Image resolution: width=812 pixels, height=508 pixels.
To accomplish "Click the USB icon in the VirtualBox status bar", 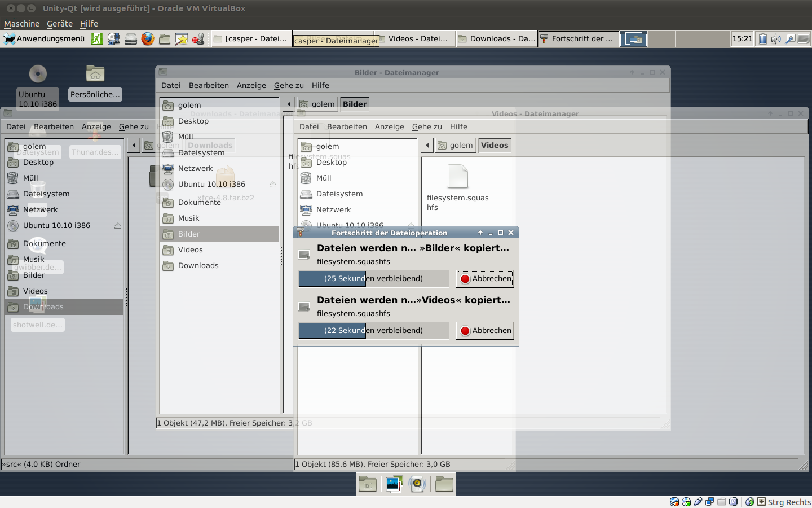I will 698,502.
